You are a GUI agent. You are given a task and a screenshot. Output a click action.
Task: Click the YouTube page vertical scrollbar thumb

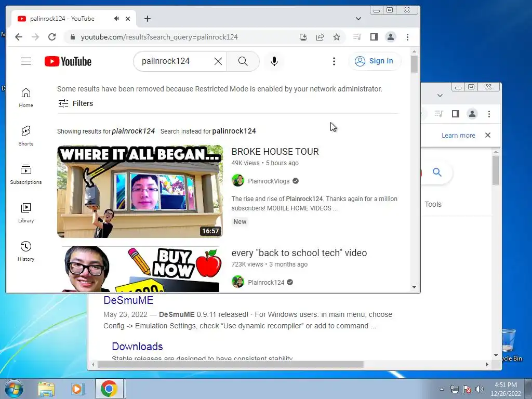pyautogui.click(x=414, y=64)
